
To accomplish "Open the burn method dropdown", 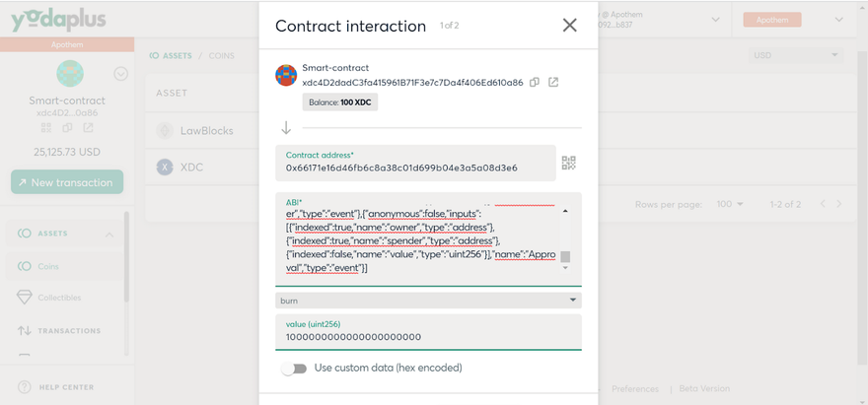I will (x=428, y=301).
